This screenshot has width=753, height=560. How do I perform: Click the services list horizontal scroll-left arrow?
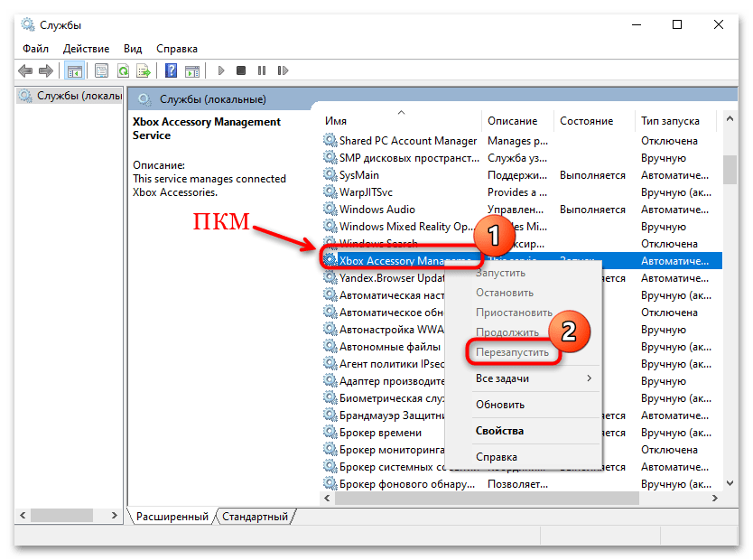click(x=327, y=498)
